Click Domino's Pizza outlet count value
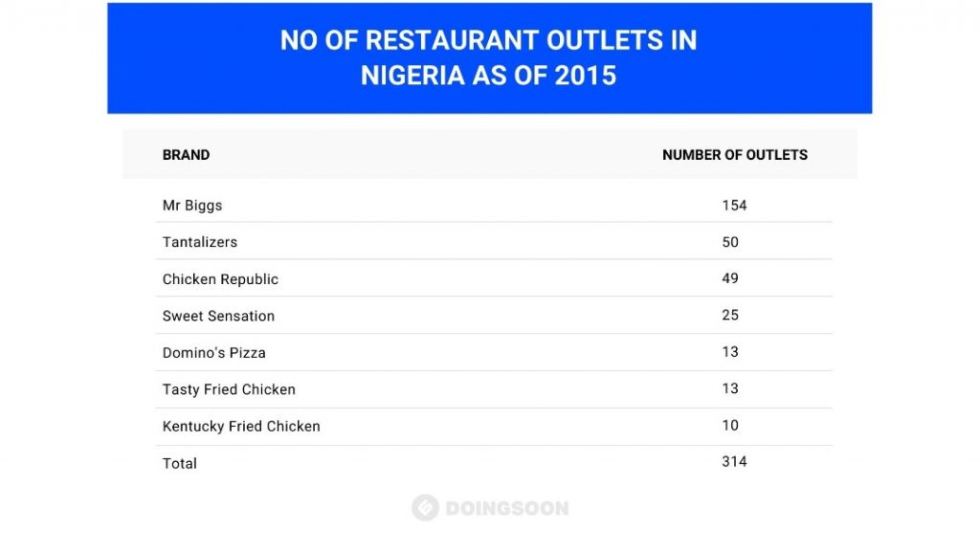This screenshot has width=980, height=551. (730, 352)
